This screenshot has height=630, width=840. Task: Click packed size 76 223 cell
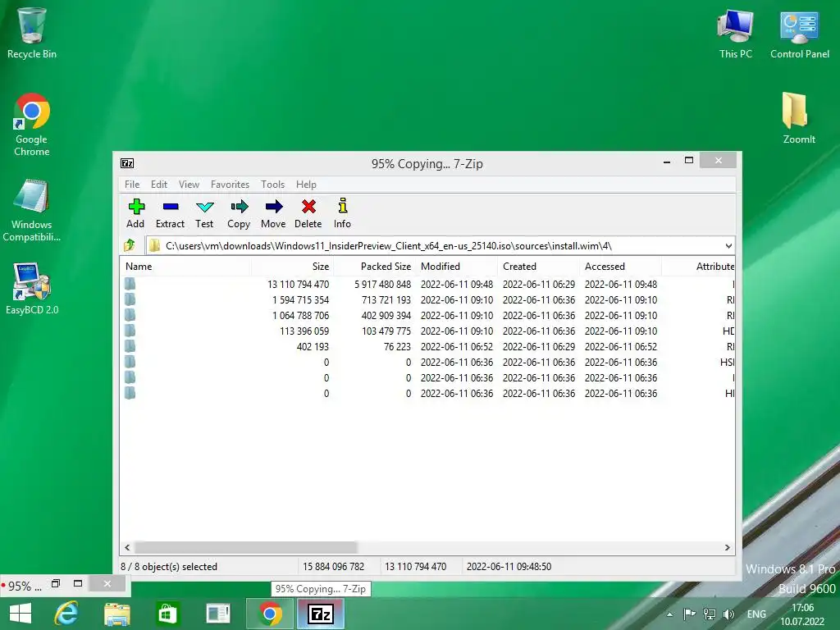(x=397, y=346)
